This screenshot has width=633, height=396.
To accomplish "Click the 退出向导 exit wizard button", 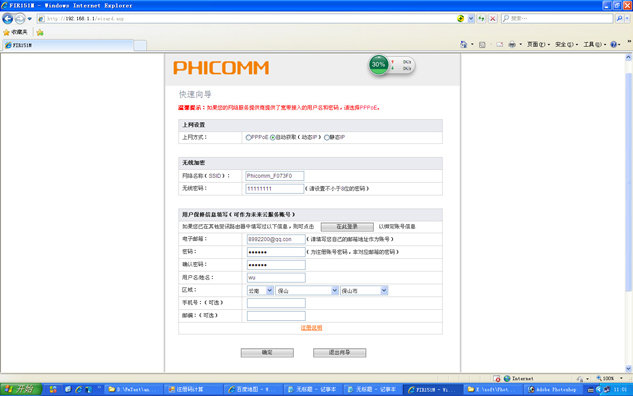I will [x=340, y=353].
